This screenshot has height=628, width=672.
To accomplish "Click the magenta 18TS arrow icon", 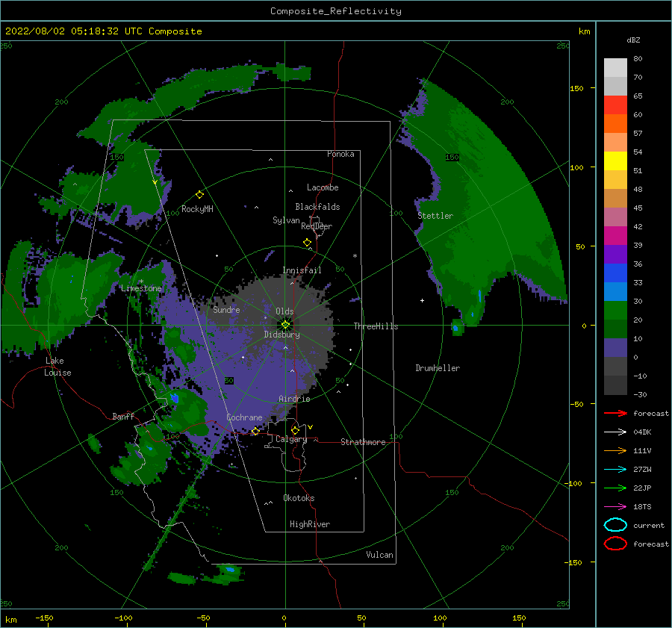I will click(x=615, y=507).
